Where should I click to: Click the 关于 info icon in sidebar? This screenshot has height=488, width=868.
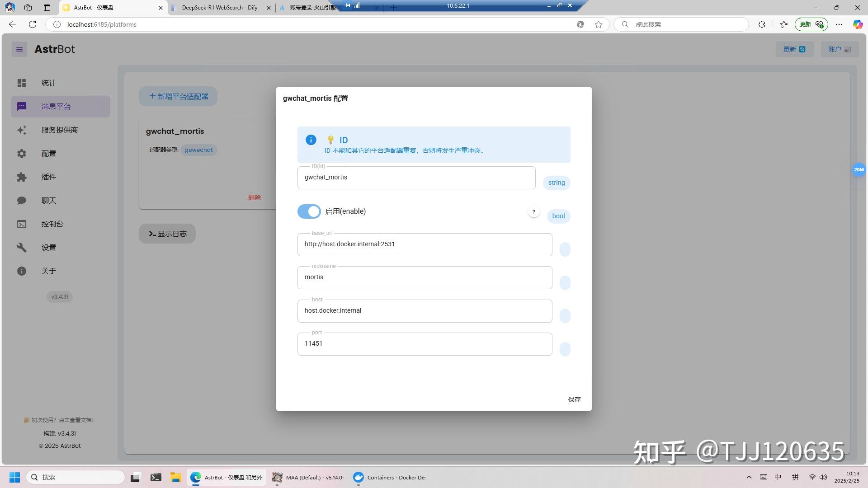[21, 271]
